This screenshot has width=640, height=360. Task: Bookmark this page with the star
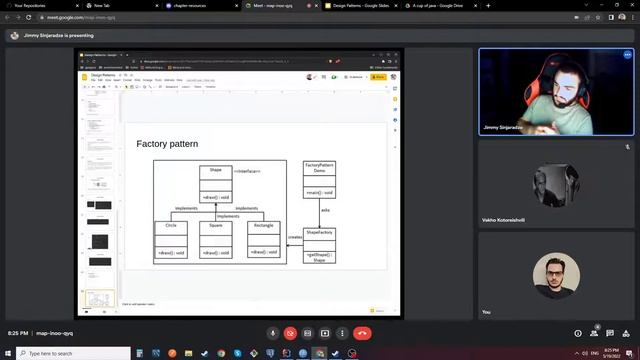click(x=598, y=18)
